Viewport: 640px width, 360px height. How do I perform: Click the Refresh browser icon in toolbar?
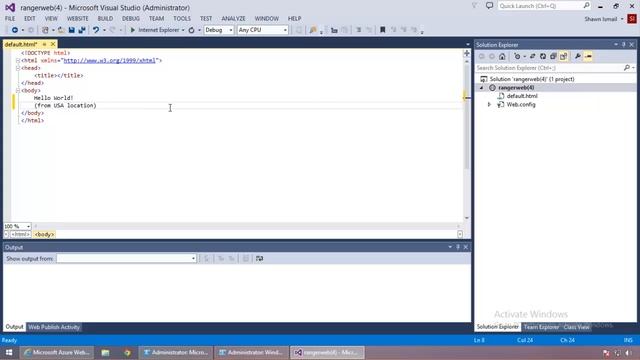click(191, 30)
